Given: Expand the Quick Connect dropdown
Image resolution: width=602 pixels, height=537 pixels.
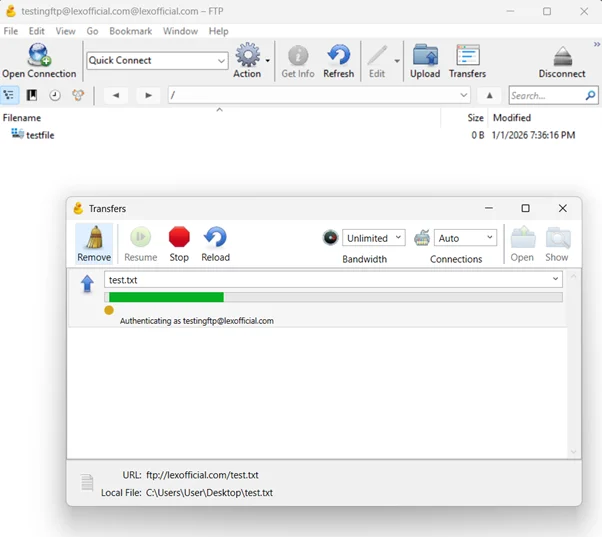Looking at the screenshot, I should (222, 61).
